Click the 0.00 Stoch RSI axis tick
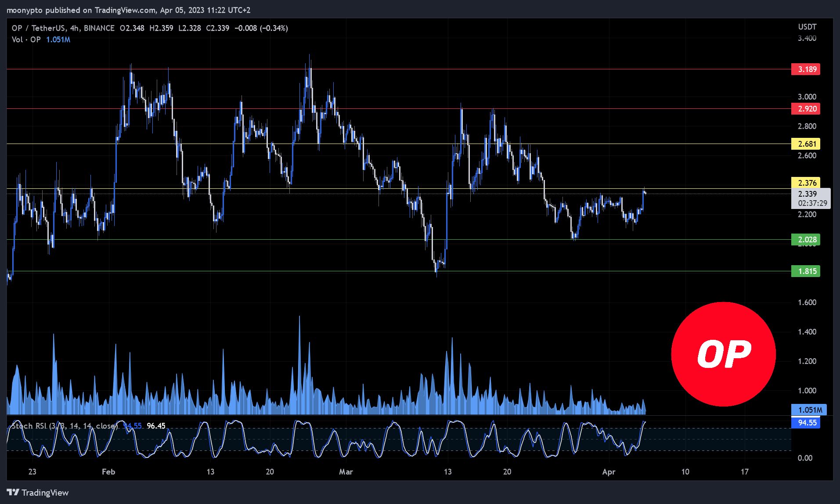Image resolution: width=840 pixels, height=504 pixels. click(x=805, y=458)
